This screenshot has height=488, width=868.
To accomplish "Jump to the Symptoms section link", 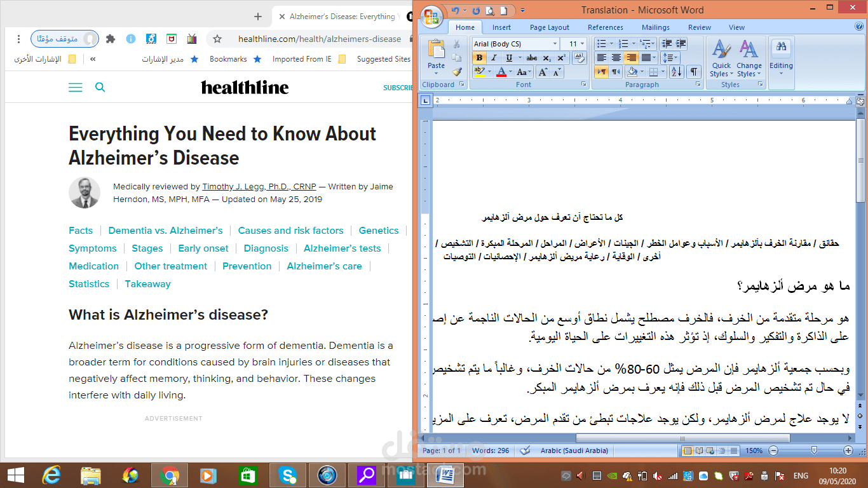I will pyautogui.click(x=93, y=248).
